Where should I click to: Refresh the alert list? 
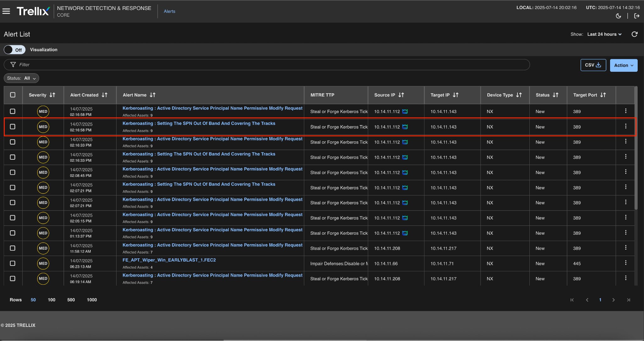click(x=635, y=34)
